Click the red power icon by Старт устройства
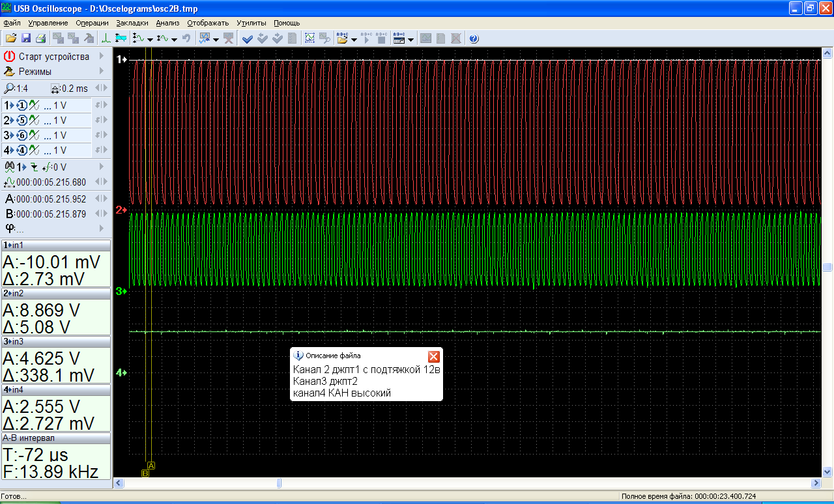This screenshot has width=834, height=504. coord(9,57)
